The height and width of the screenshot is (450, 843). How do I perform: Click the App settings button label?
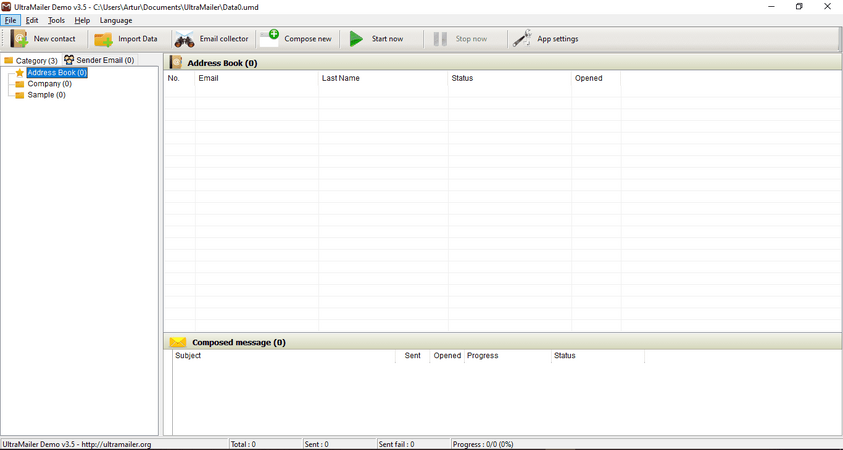(x=558, y=39)
